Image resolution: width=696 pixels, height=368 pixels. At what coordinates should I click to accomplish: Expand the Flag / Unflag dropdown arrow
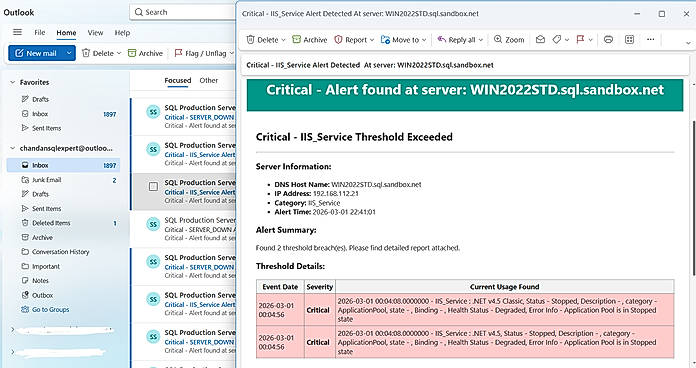coord(231,53)
